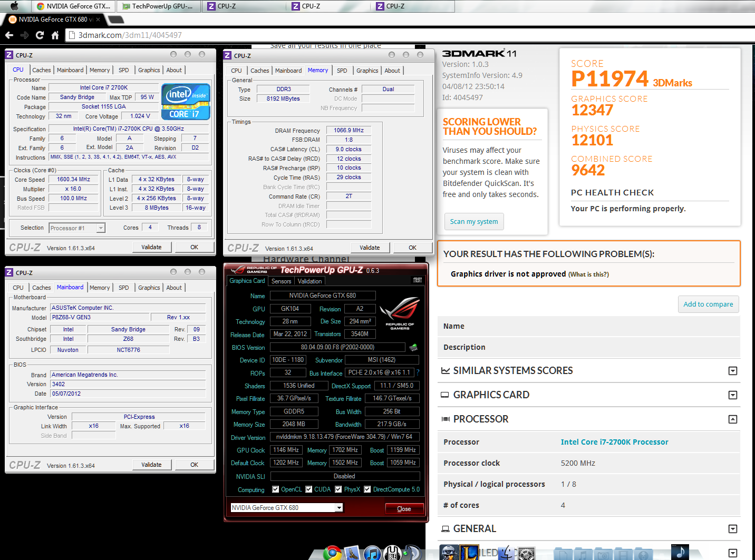Click the Scan my system button
Viewport: 755px width, 560px height.
pos(473,222)
